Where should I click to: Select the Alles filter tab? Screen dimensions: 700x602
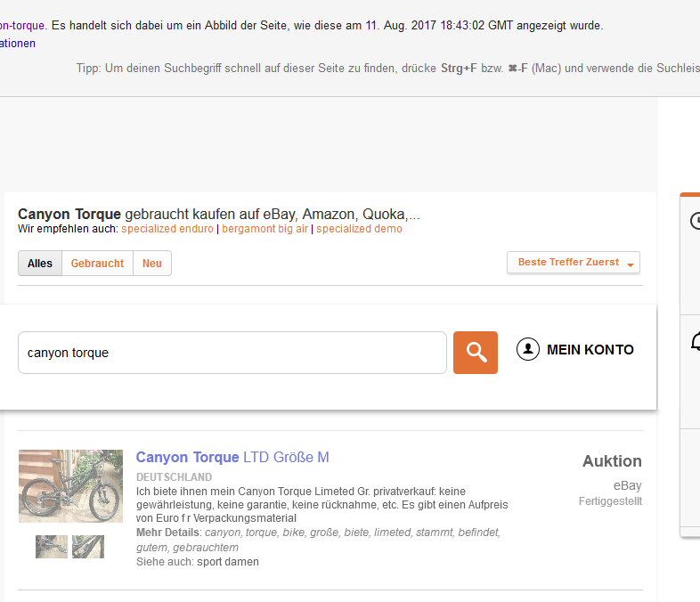pos(40,264)
